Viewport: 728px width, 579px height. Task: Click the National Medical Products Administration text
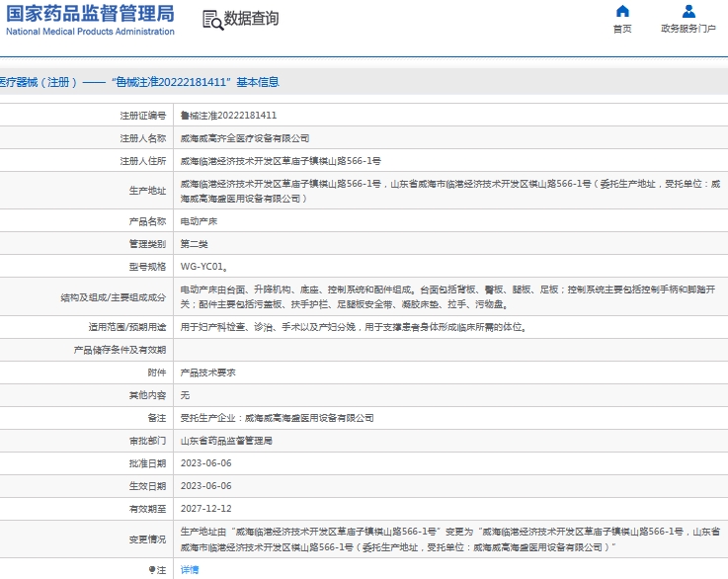point(91,32)
